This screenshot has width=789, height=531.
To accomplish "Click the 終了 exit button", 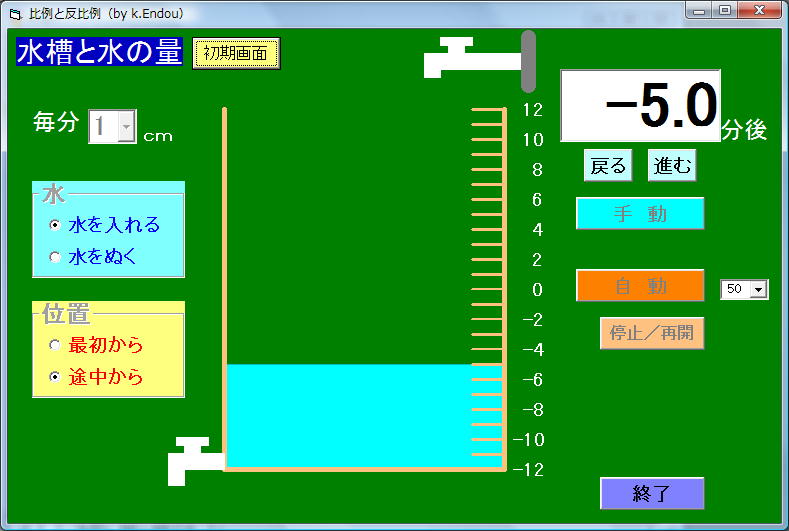I will [652, 493].
